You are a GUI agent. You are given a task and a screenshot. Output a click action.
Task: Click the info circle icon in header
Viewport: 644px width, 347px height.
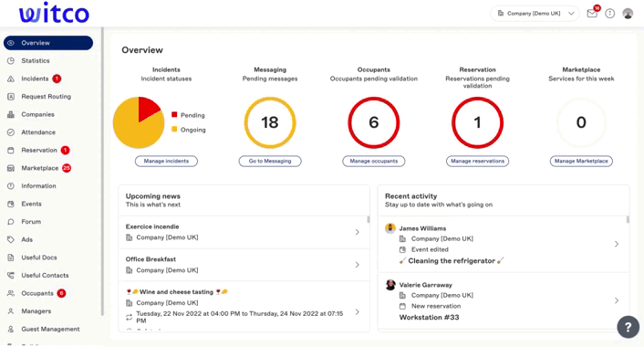pyautogui.click(x=610, y=14)
